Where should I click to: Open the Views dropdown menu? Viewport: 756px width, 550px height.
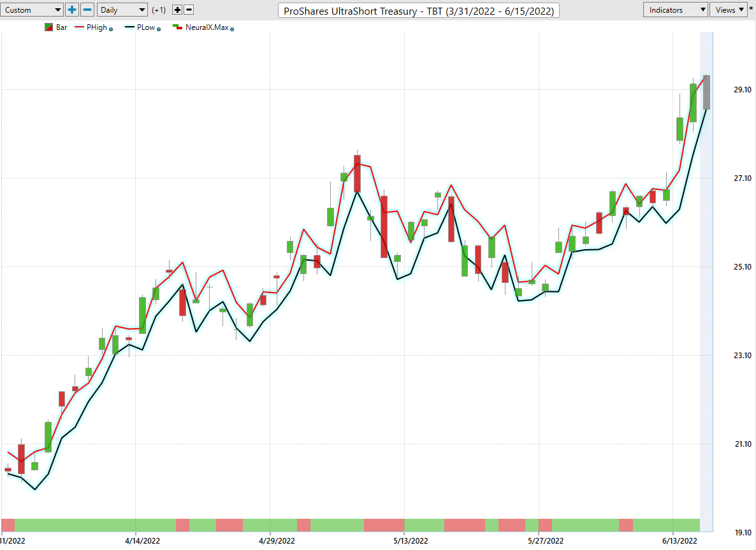729,10
